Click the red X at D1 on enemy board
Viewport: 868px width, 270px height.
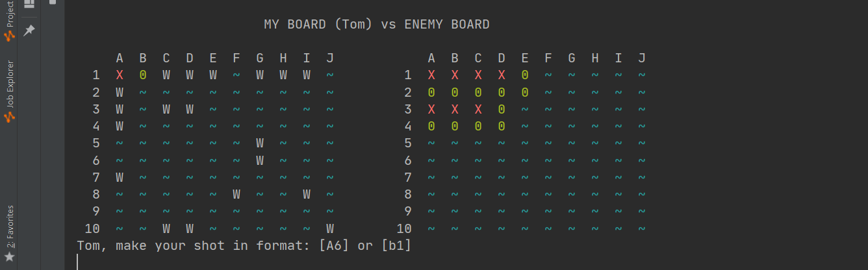pyautogui.click(x=502, y=75)
